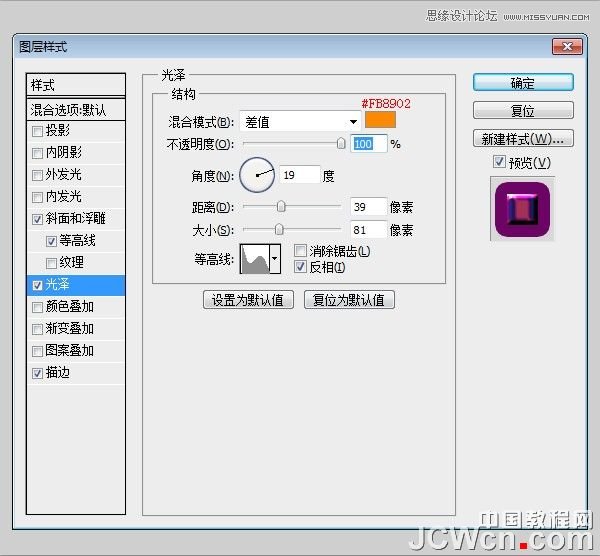Image resolution: width=600 pixels, height=556 pixels.
Task: Uncheck the 反相 invert checkbox
Action: (300, 267)
